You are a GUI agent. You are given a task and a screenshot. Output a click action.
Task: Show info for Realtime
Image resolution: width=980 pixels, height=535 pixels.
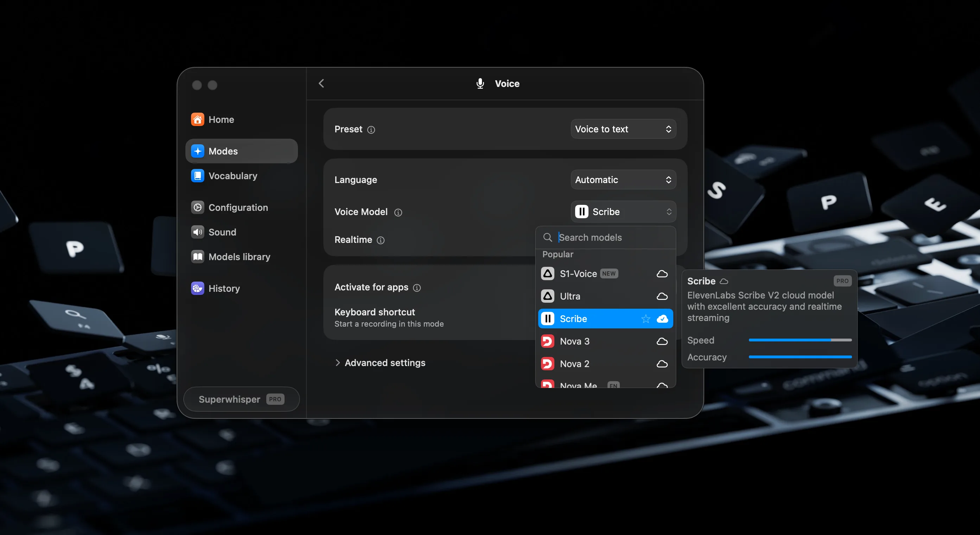click(381, 240)
